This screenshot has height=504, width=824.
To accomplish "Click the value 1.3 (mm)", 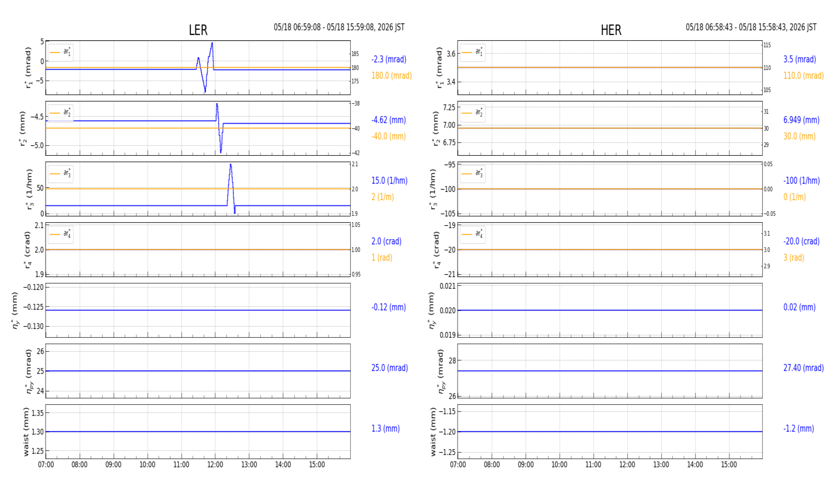I will [386, 429].
